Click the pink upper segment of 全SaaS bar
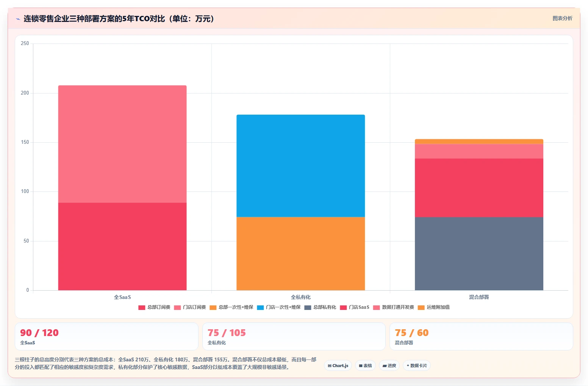The image size is (588, 386). point(122,144)
